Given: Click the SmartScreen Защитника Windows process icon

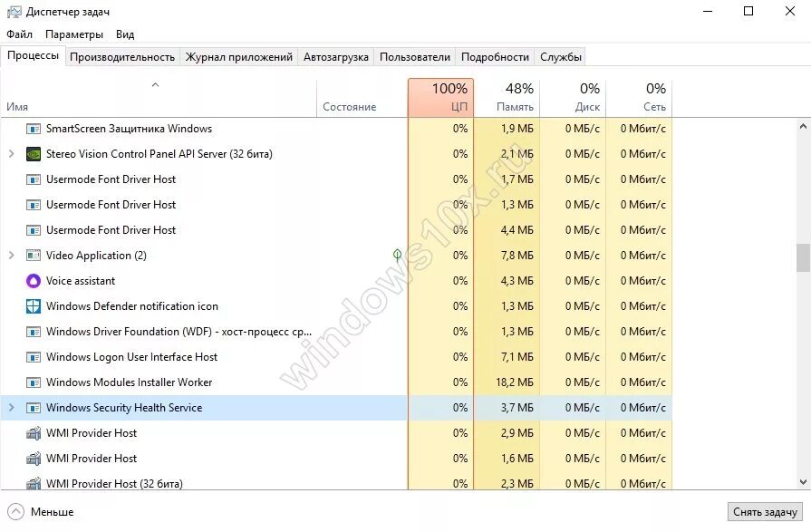Looking at the screenshot, I should click(34, 129).
